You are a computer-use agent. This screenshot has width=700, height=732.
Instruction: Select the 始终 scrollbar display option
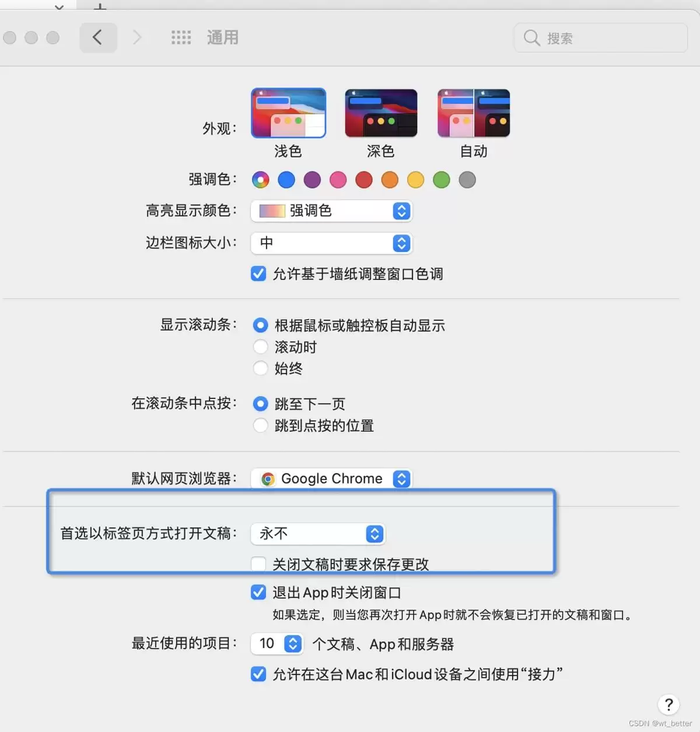pos(260,368)
